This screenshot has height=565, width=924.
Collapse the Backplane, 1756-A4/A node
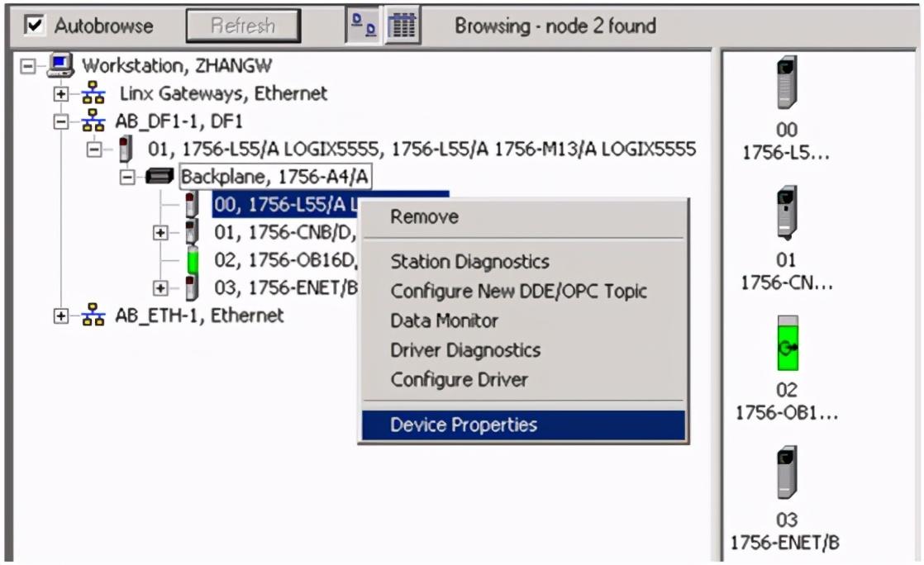pyautogui.click(x=126, y=177)
